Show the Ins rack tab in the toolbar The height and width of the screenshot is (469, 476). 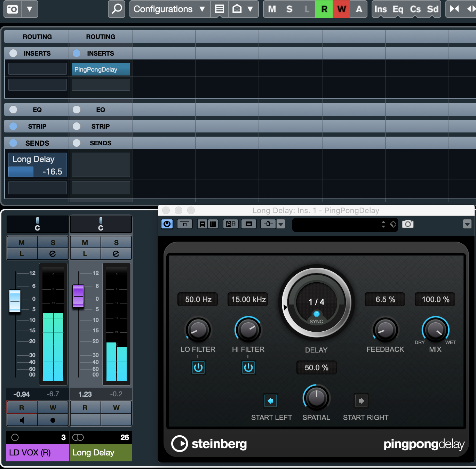tap(380, 9)
